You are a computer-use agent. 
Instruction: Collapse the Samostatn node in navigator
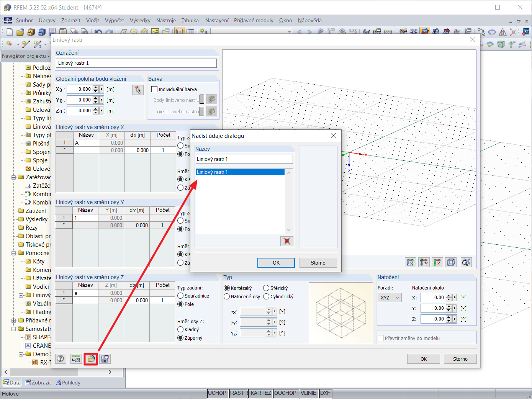coord(14,329)
